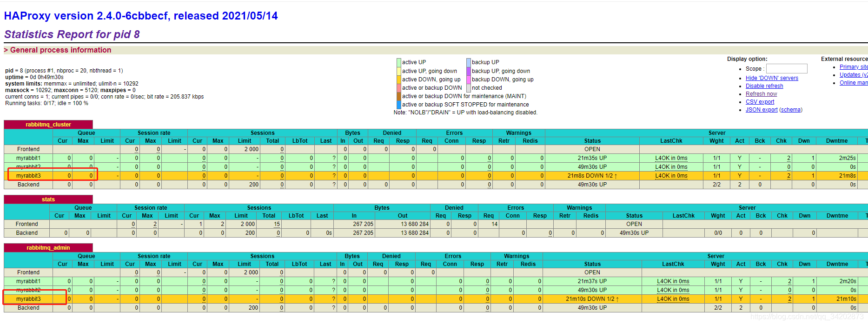Click the Dwntme header in rabbitmq_admin table
This screenshot has width=868, height=325.
pyautogui.click(x=837, y=264)
